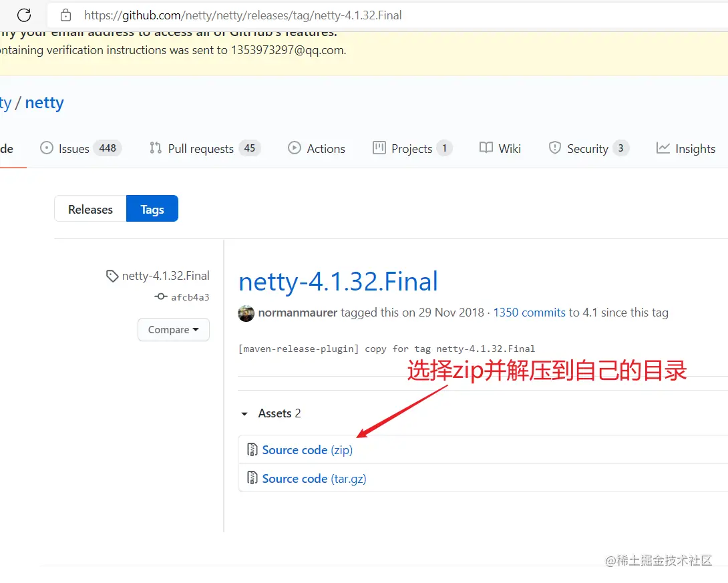
Task: Open the netty repository link
Action: [x=44, y=102]
